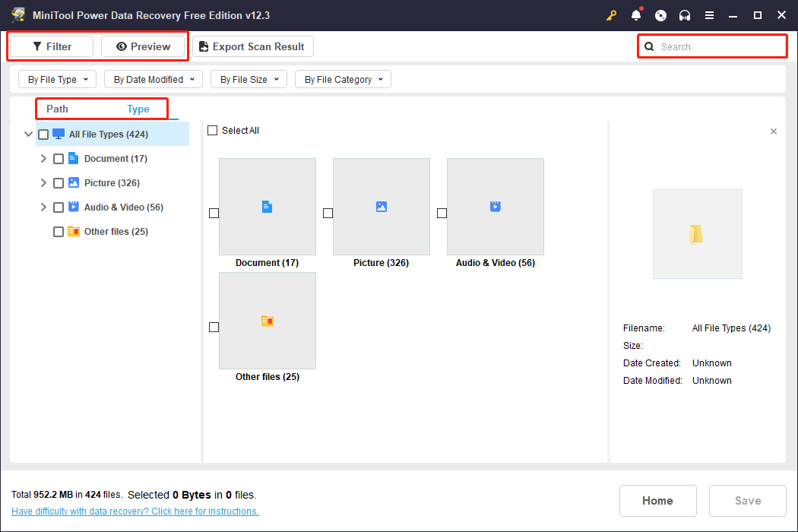Open the By File Size dropdown

point(249,79)
